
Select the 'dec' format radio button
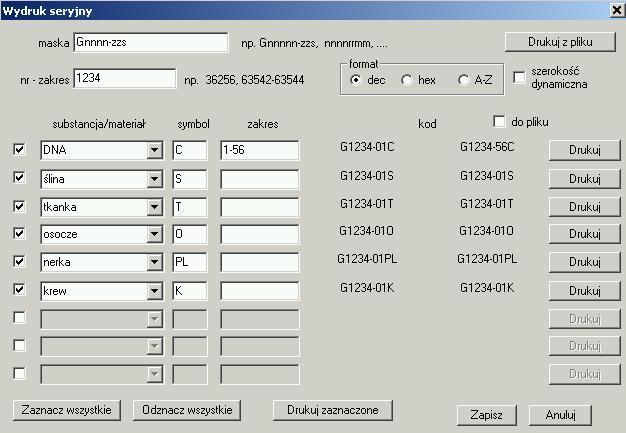pos(355,80)
